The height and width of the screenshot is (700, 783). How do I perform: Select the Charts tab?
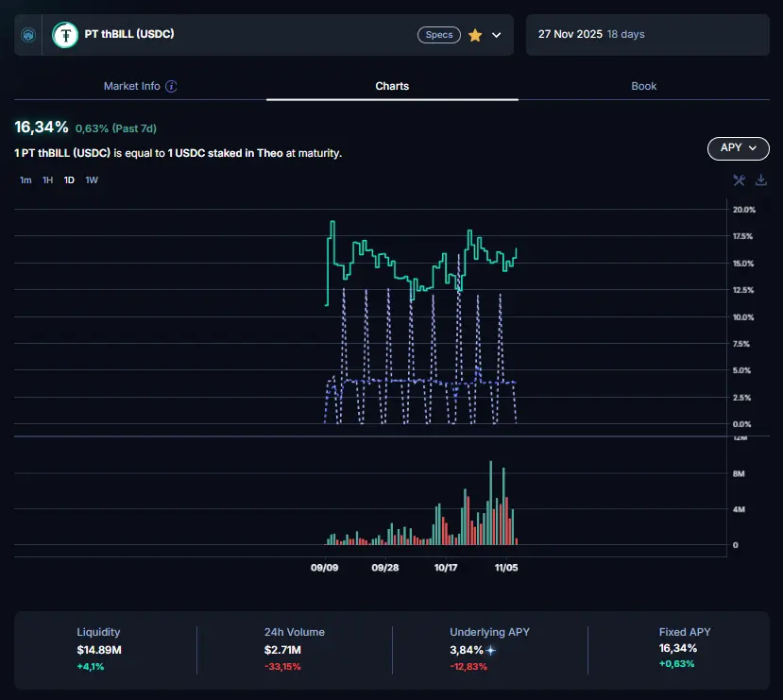392,86
